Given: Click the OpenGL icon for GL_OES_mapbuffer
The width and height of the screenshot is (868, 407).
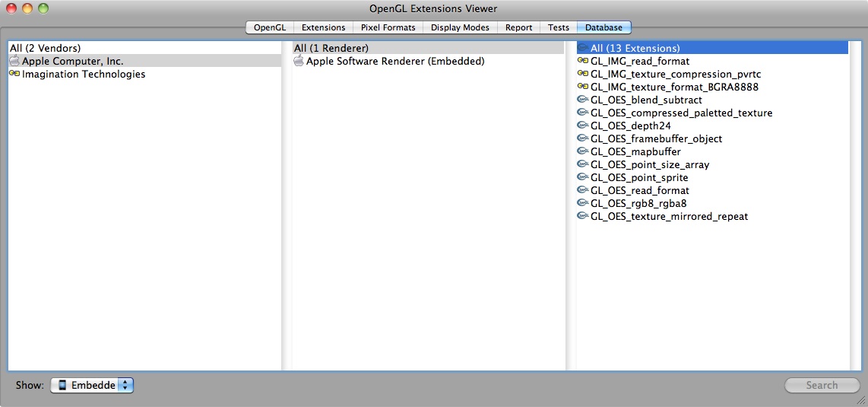Looking at the screenshot, I should coord(582,151).
